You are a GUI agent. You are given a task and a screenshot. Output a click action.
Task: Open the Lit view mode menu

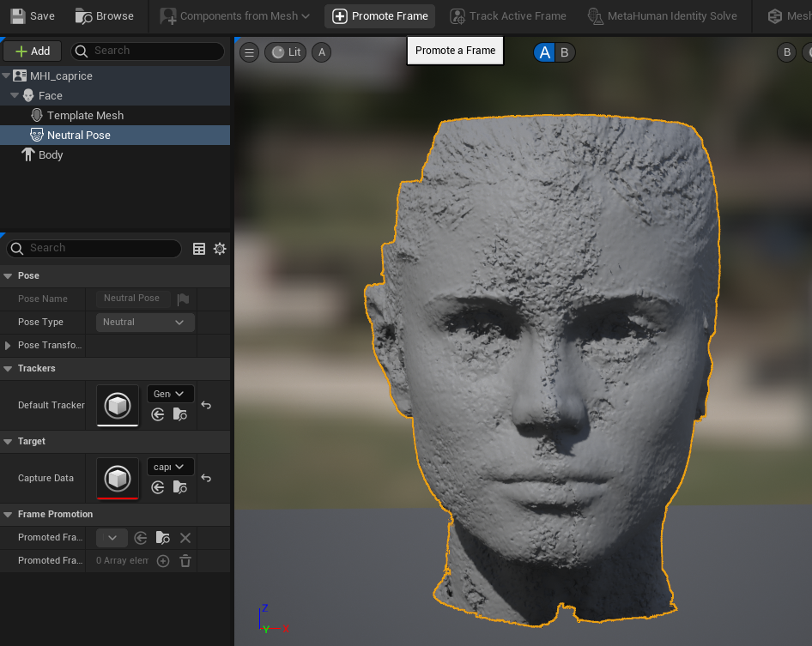point(286,52)
